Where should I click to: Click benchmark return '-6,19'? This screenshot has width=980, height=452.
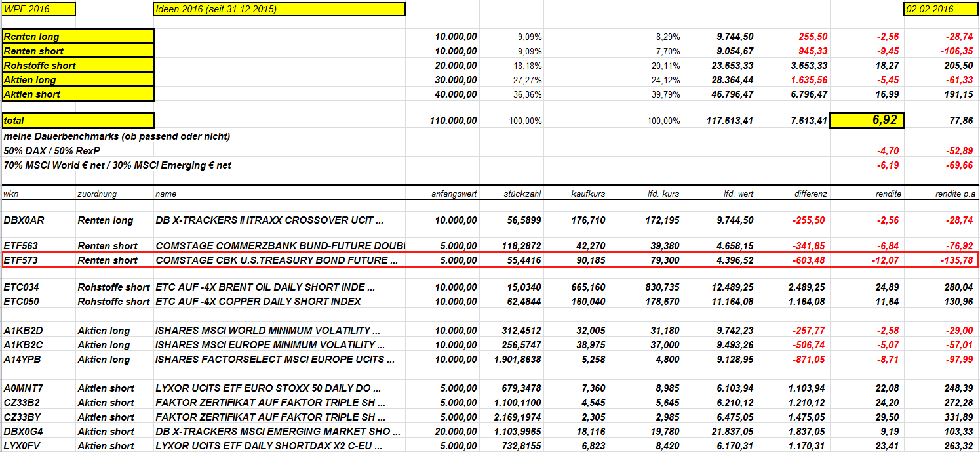pyautogui.click(x=890, y=165)
